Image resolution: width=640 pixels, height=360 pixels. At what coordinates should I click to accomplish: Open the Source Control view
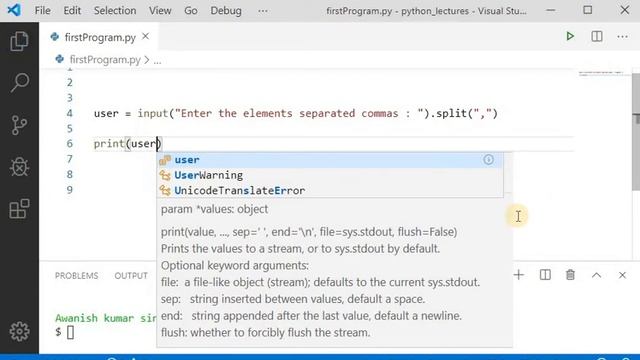point(19,125)
